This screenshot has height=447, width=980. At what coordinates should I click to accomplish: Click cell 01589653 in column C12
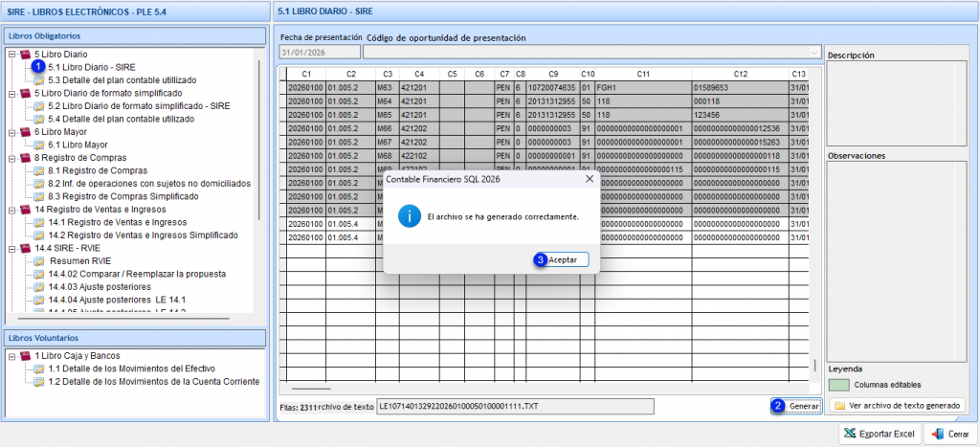741,87
